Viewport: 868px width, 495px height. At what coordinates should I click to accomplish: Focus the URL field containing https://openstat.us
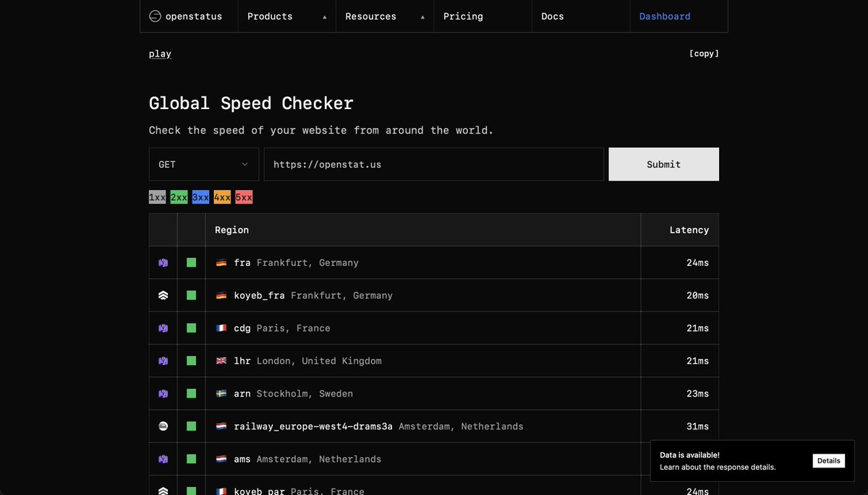pos(434,164)
